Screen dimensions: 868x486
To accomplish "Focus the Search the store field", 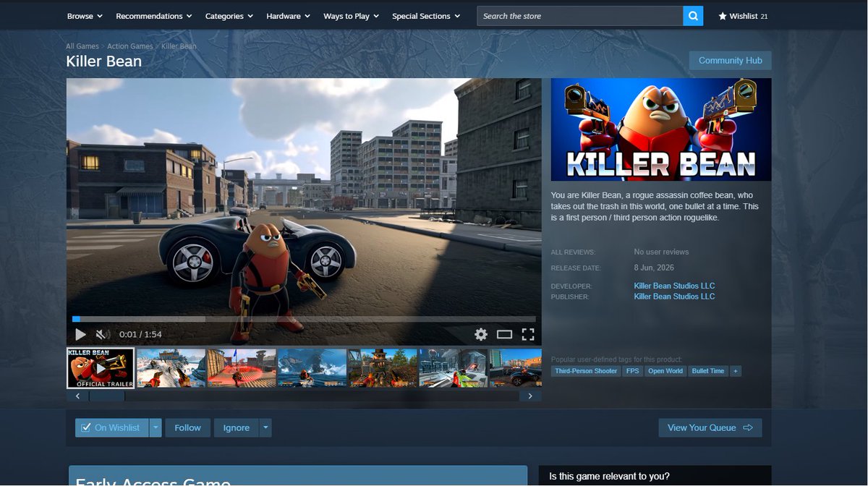I will (x=579, y=16).
